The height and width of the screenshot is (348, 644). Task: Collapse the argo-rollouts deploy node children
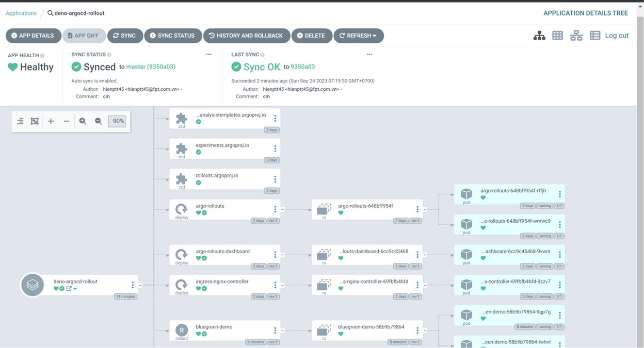283,209
